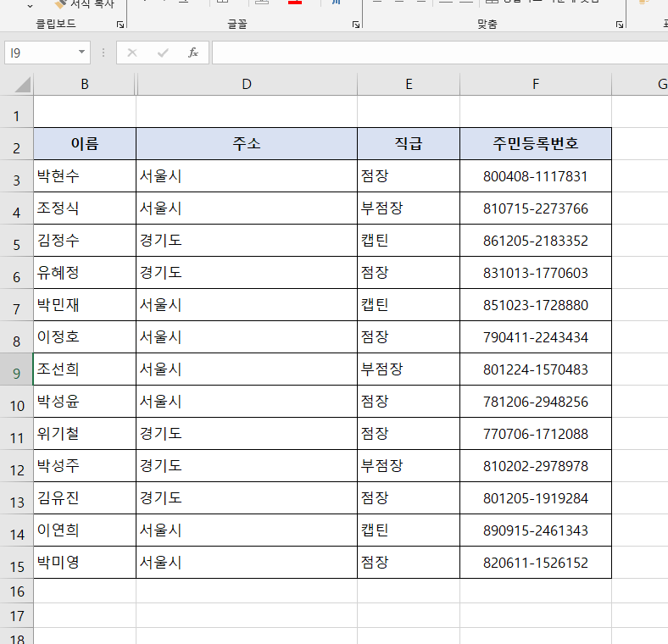Click 890915-2461343 ID number cell

pos(536,530)
